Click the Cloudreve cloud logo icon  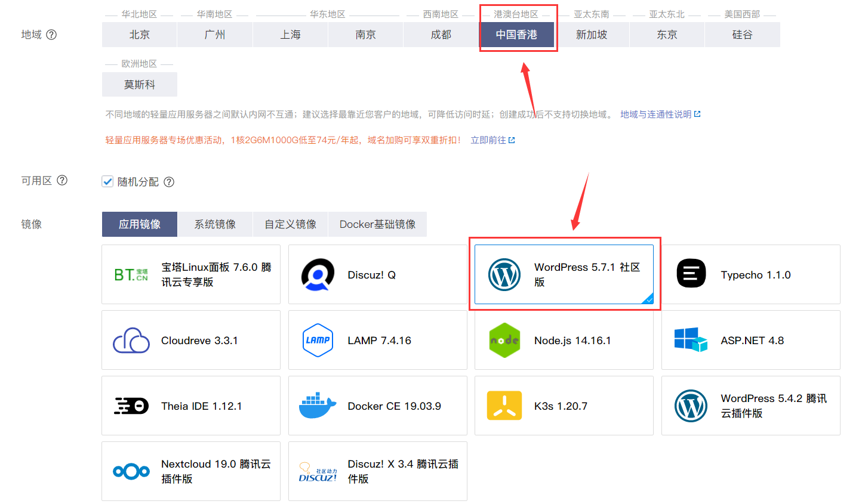click(131, 340)
